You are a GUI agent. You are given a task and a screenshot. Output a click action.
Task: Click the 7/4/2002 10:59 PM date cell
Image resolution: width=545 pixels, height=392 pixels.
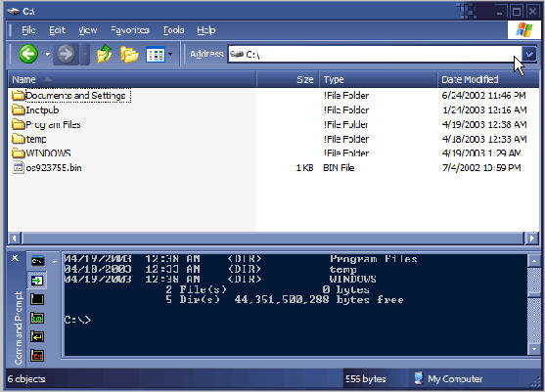coord(481,168)
